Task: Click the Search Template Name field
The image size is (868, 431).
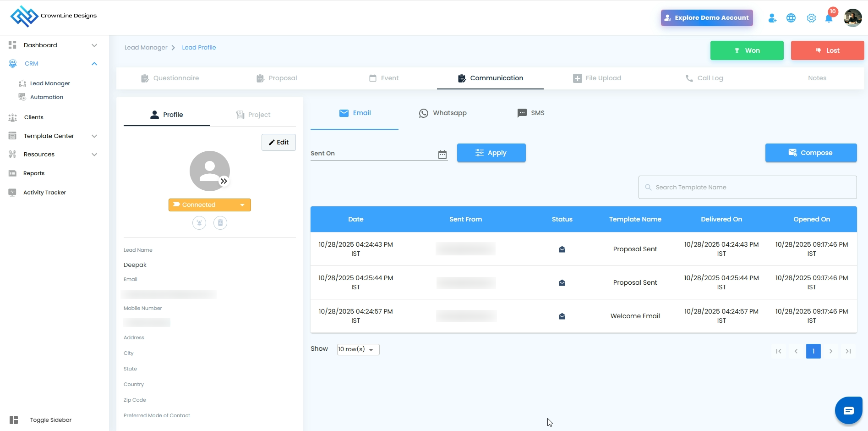Action: [748, 188]
